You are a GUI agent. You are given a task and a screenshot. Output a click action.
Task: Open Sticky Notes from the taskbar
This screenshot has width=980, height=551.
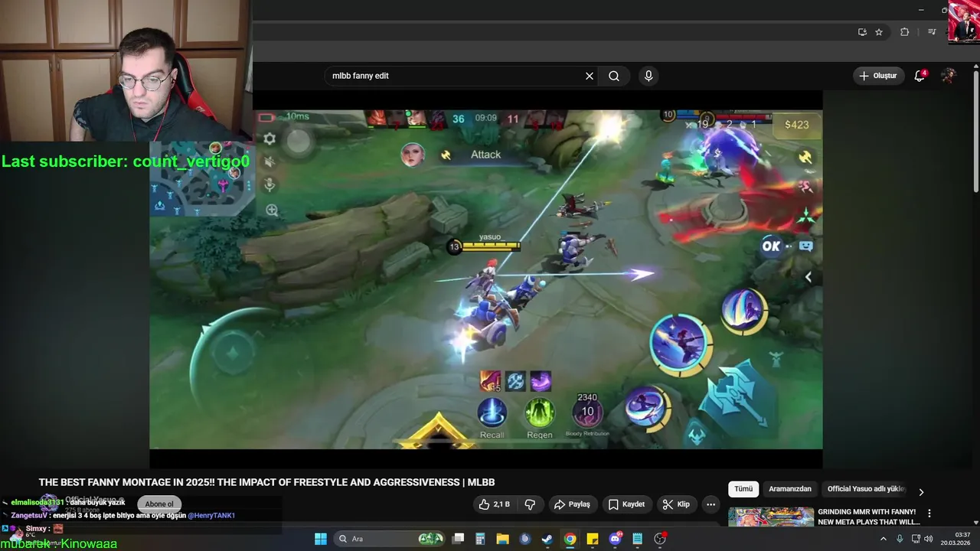point(592,539)
